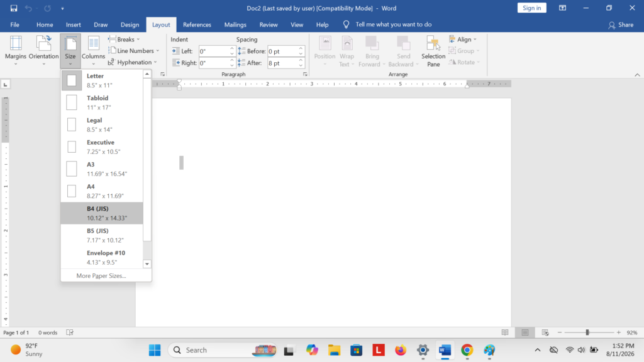Click the Rotate dropdown
Screen dimensions: 644x362
pos(464,62)
